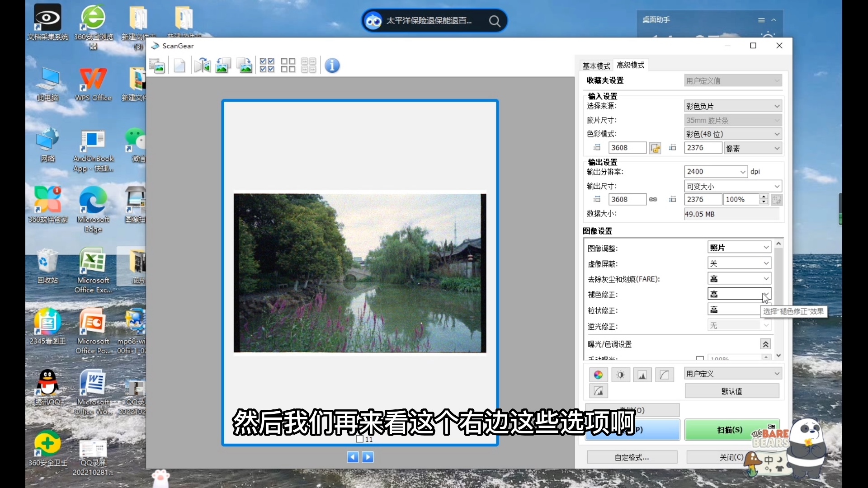The width and height of the screenshot is (868, 488).
Task: Open 输出尺寸 dropdown 可变大小
Action: tap(733, 186)
